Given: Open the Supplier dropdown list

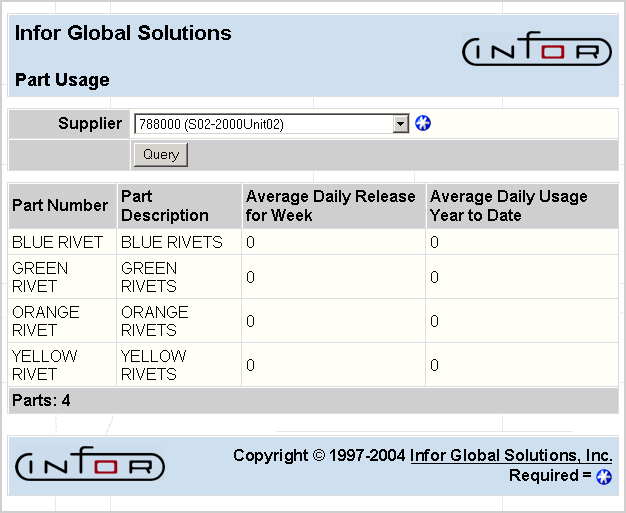Looking at the screenshot, I should [401, 124].
